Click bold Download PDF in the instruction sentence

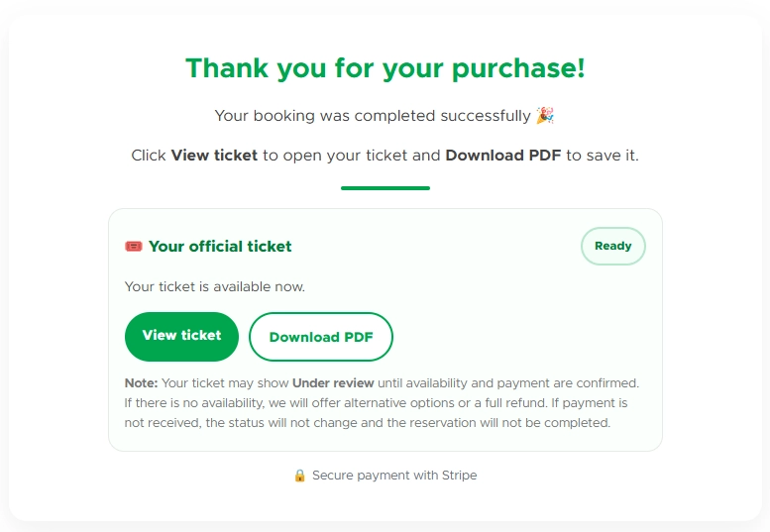pyautogui.click(x=502, y=156)
